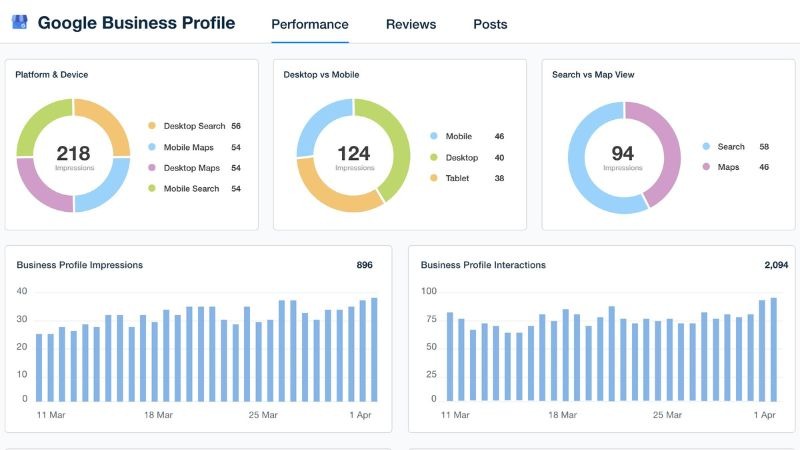
Task: Click the Mobile legend color dot
Action: [434, 136]
